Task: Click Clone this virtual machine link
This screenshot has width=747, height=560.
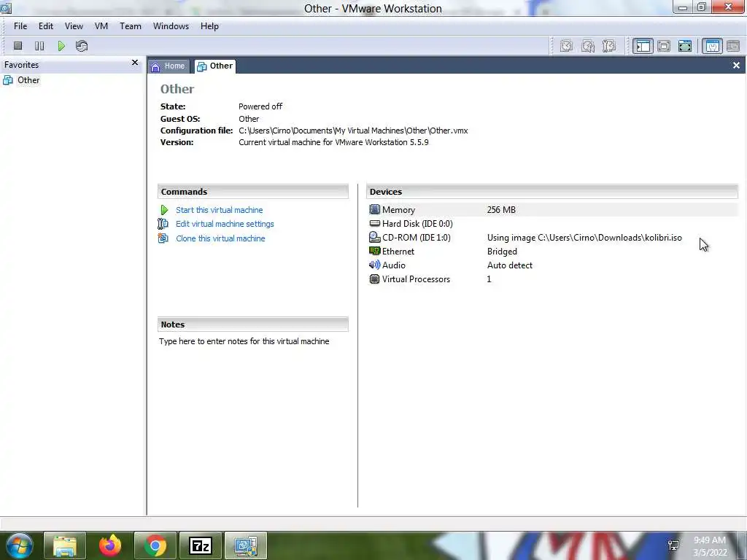Action: point(220,238)
